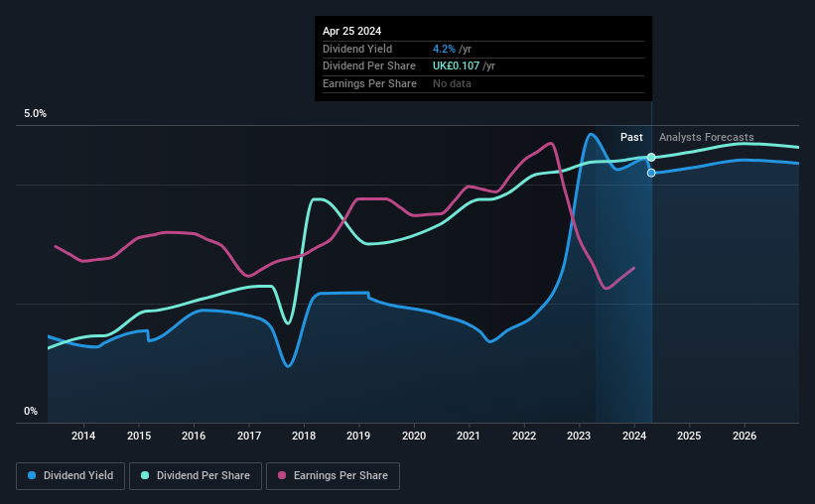
Task: Click the pink Earnings Per Share legend dot
Action: pos(282,475)
